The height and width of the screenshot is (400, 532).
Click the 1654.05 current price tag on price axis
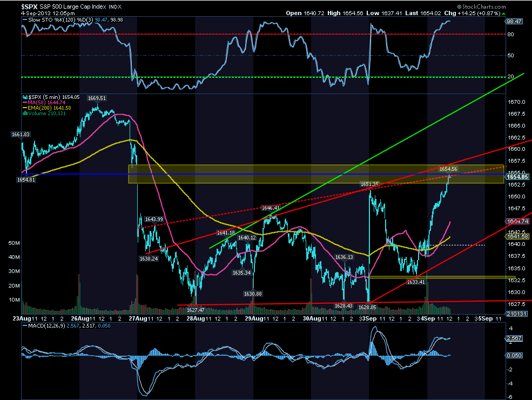(x=517, y=177)
